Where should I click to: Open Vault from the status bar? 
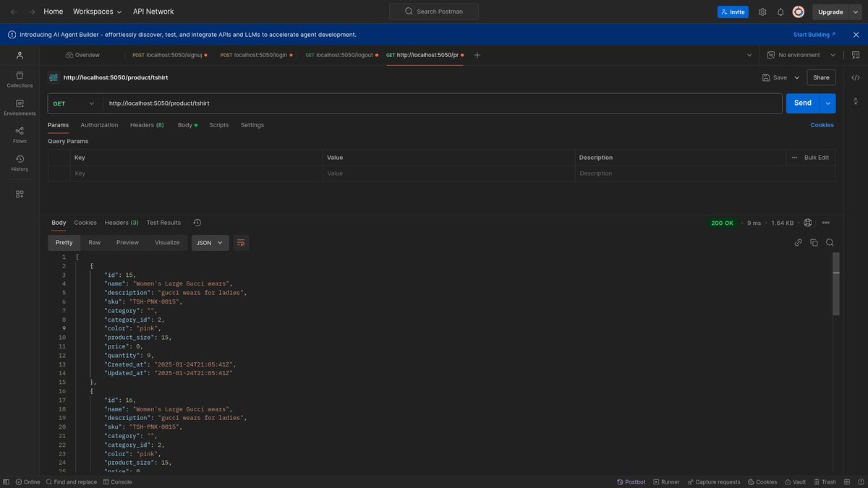click(795, 481)
